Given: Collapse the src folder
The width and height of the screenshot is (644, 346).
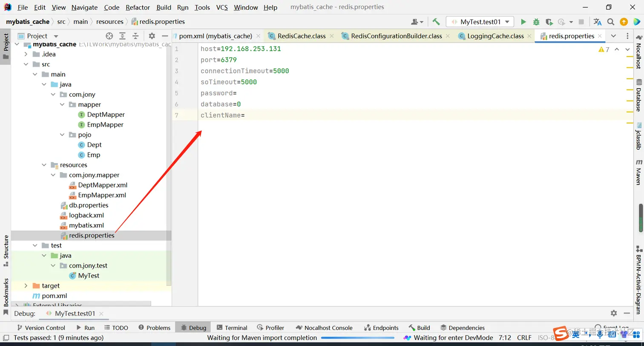Looking at the screenshot, I should tap(26, 64).
